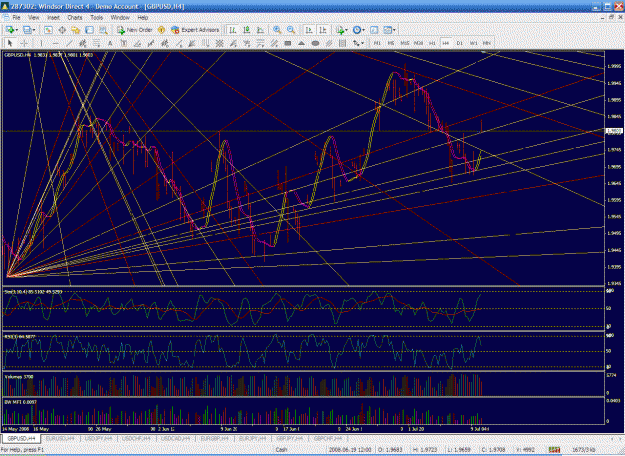Zoom in on the chart
625x456 pixels.
point(277,30)
